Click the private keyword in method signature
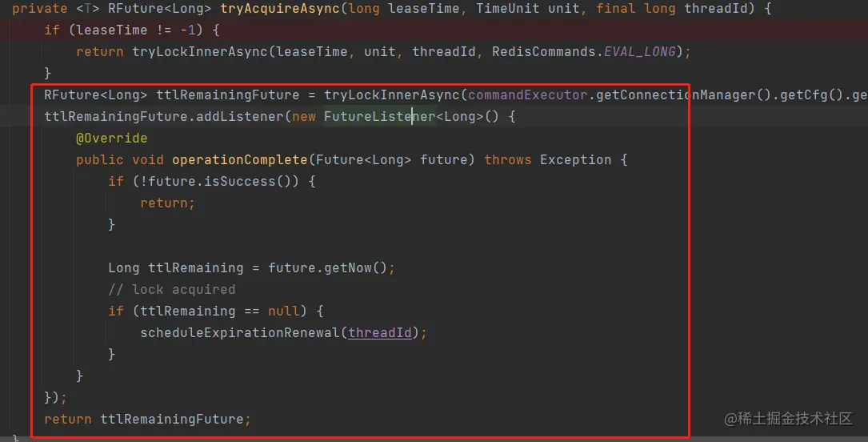 point(40,9)
